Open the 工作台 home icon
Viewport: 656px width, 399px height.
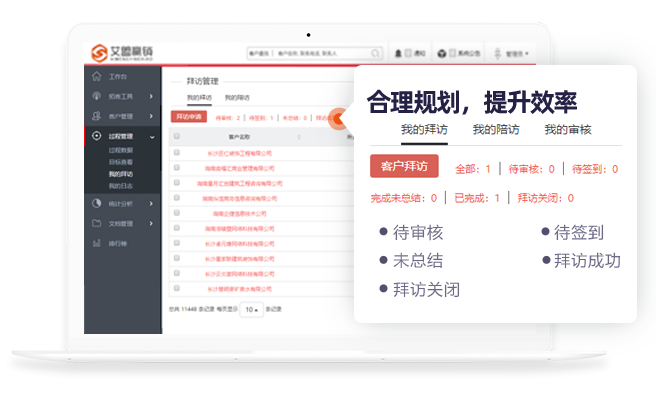(97, 76)
